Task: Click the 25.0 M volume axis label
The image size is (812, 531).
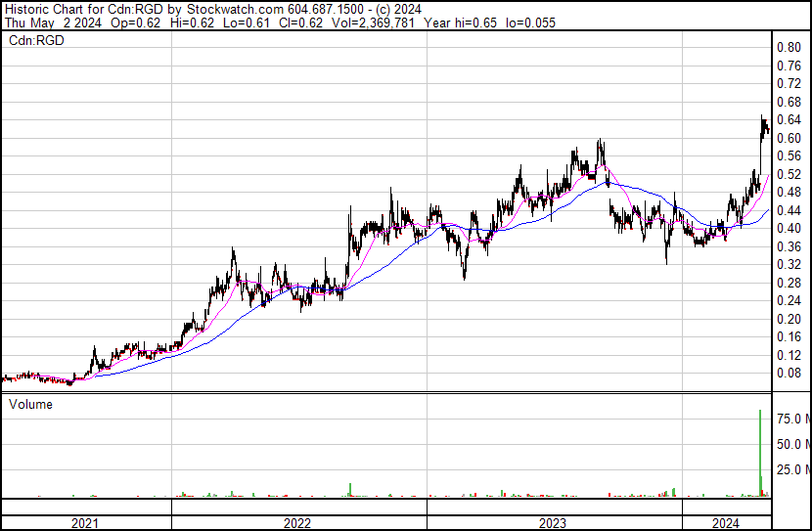Action: [793, 469]
